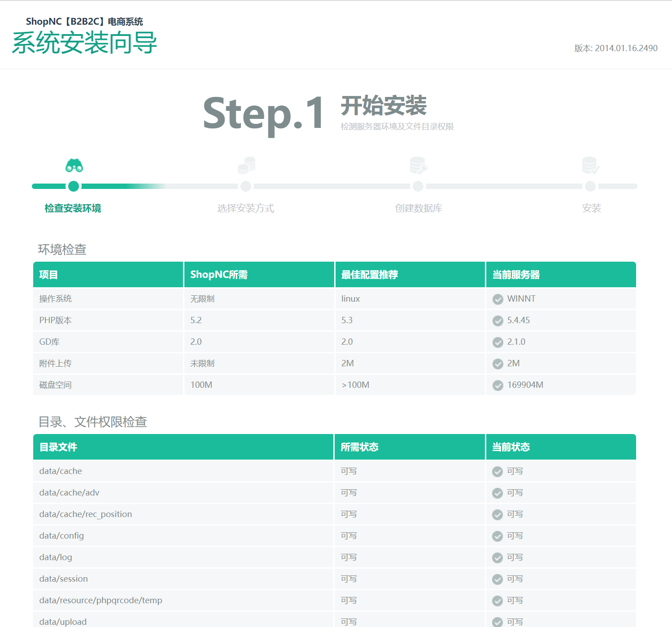Click the 未限制 cell for 附件上传
Image resolution: width=672 pixels, height=627 pixels.
click(202, 364)
